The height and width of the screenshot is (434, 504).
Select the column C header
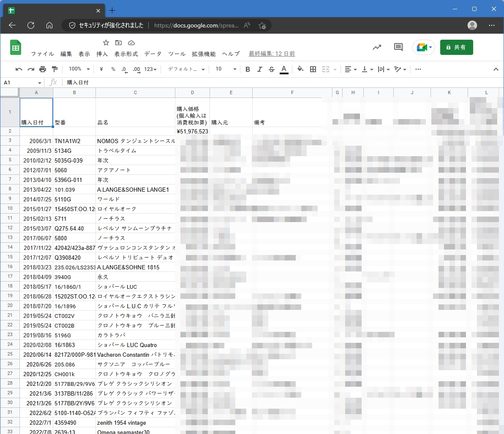click(x=135, y=92)
